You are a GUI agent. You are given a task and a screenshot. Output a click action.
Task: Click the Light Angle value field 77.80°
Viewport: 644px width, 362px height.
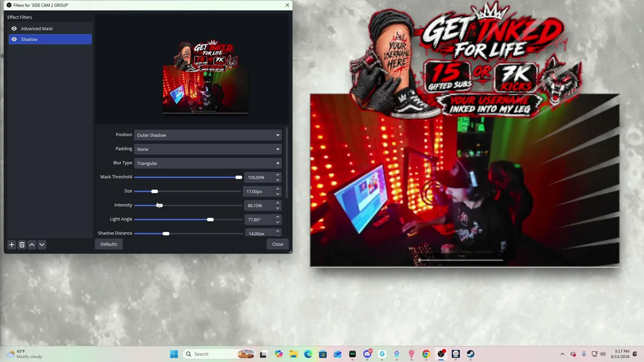pos(259,220)
